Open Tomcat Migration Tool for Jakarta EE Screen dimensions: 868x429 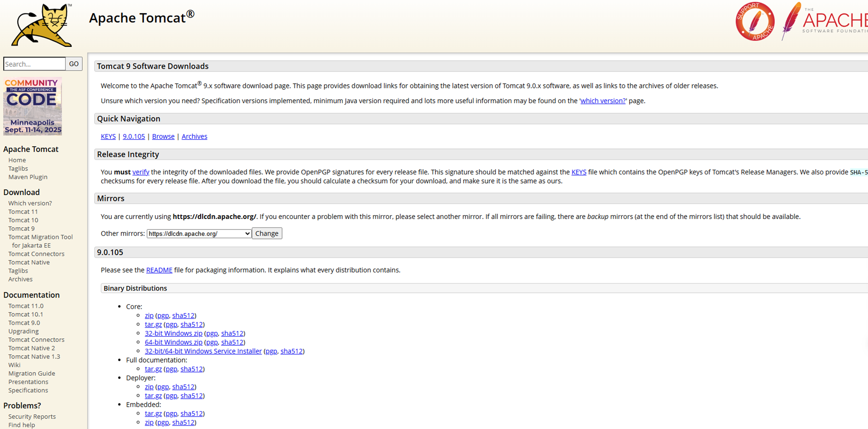pyautogui.click(x=40, y=241)
